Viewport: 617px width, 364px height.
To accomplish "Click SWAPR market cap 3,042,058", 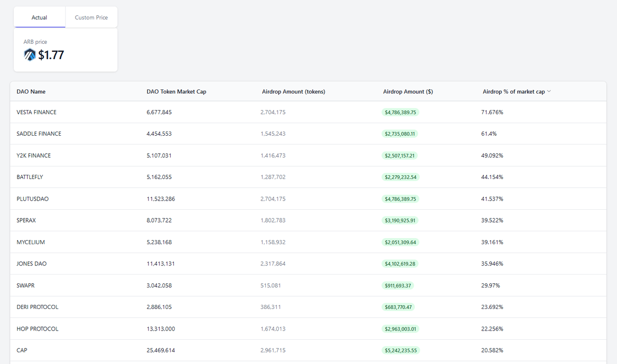I will (x=159, y=285).
